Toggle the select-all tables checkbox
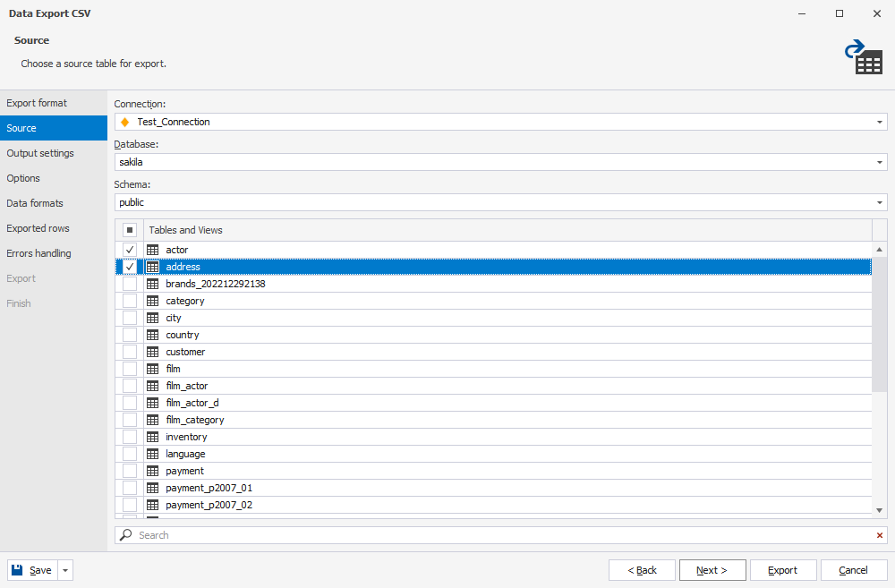895x588 pixels. tap(130, 230)
